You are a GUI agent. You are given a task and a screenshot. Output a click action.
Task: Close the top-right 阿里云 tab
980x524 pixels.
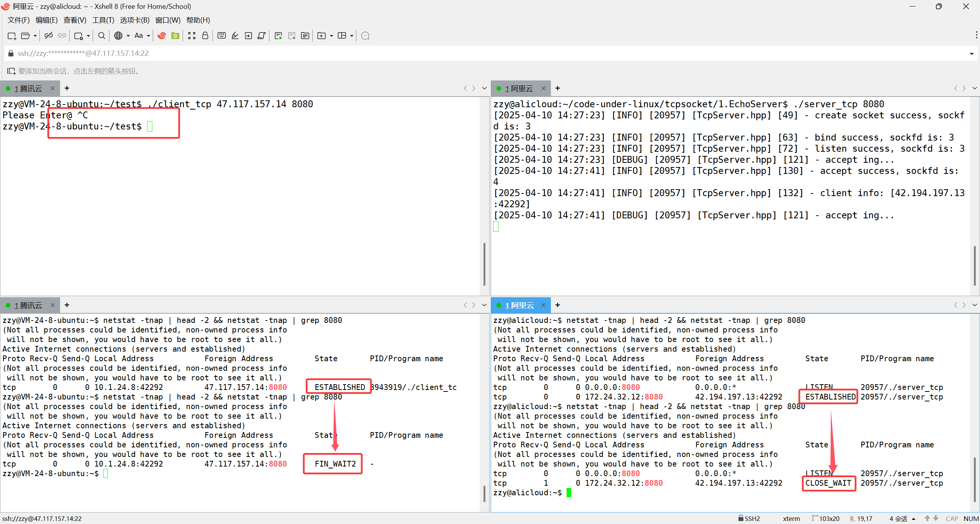pos(543,88)
